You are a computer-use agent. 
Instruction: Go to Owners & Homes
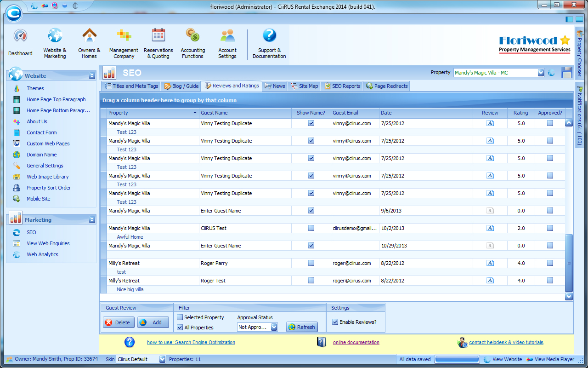tap(89, 43)
